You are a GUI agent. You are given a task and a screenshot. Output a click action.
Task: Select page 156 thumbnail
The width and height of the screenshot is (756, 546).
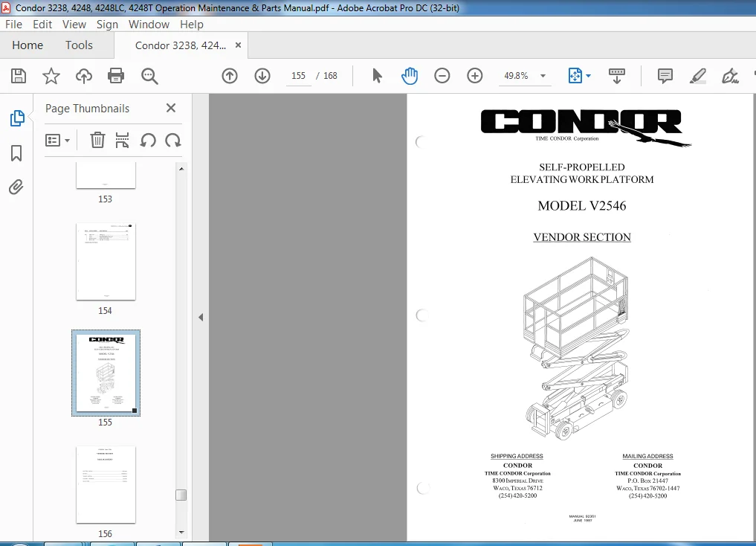[x=106, y=484]
